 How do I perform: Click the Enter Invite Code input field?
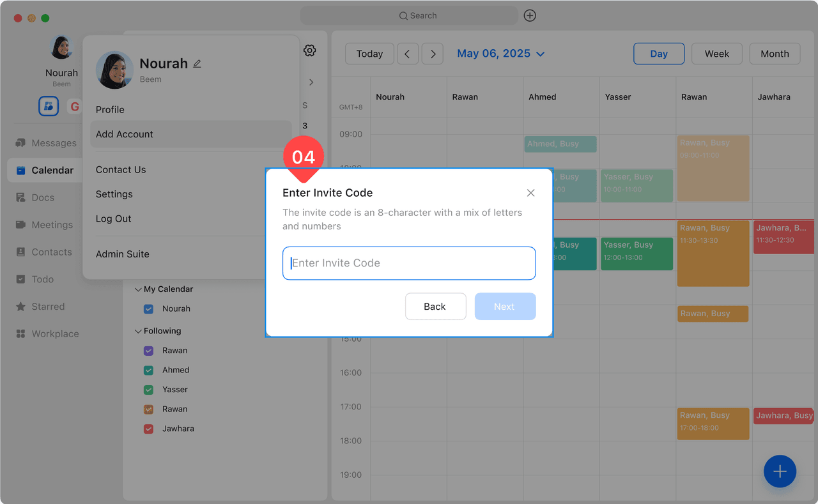(409, 263)
